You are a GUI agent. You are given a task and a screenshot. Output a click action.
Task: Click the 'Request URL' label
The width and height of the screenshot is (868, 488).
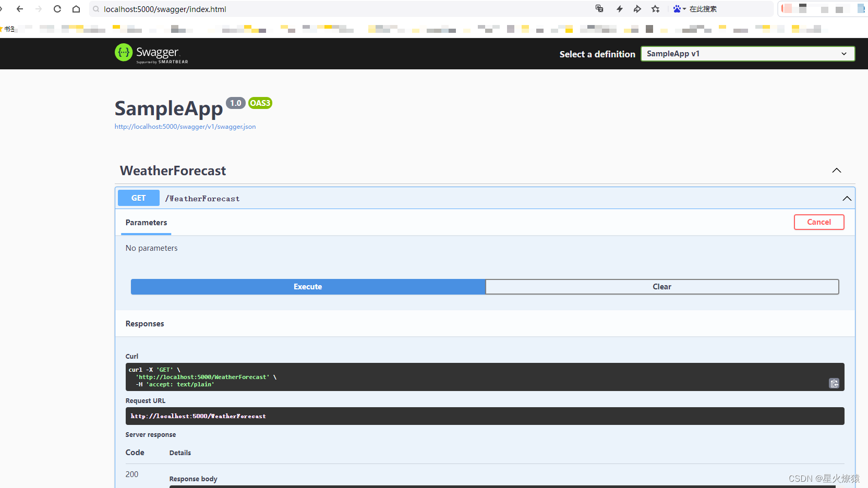(146, 401)
